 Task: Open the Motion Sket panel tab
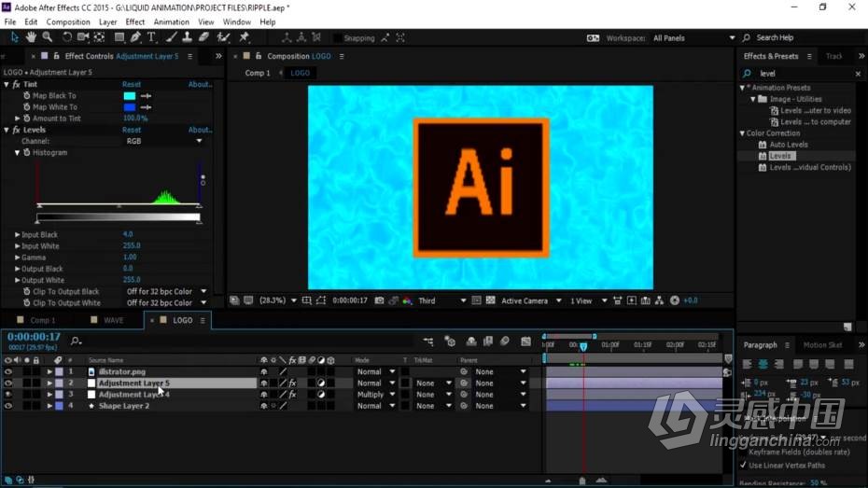point(822,344)
